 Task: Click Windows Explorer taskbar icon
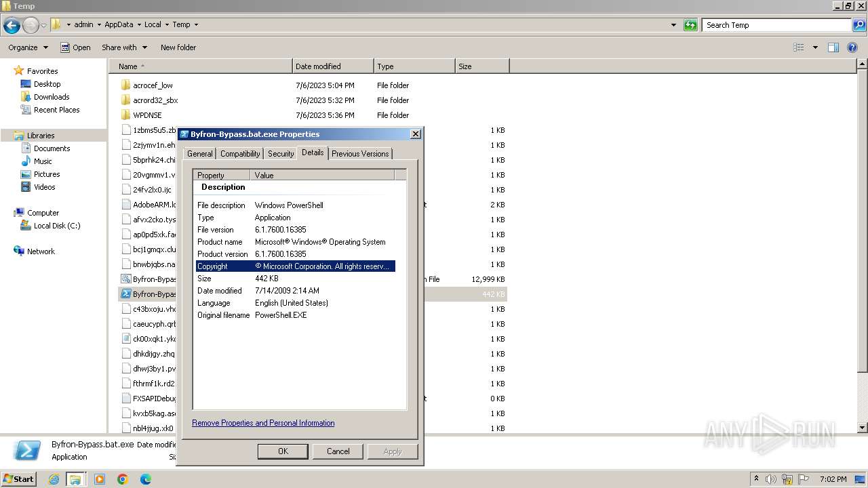76,479
